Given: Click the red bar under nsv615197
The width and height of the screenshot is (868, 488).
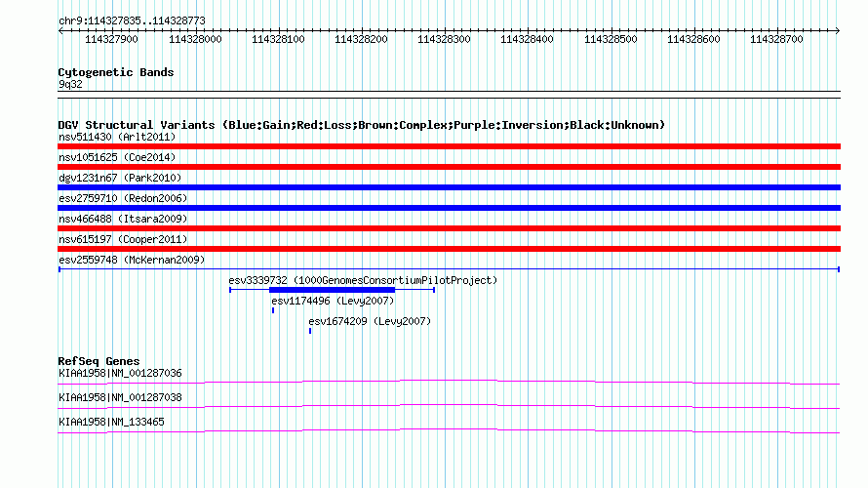Looking at the screenshot, I should pyautogui.click(x=449, y=249).
